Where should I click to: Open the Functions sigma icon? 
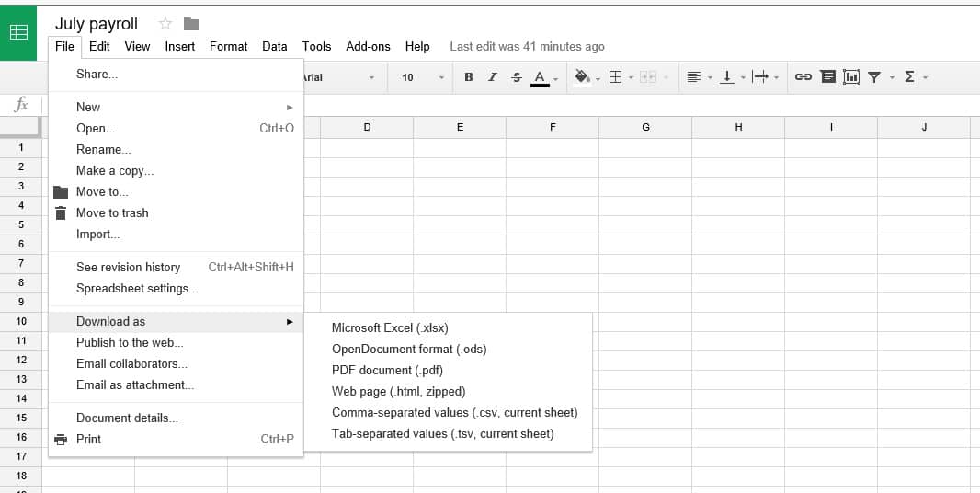(909, 77)
